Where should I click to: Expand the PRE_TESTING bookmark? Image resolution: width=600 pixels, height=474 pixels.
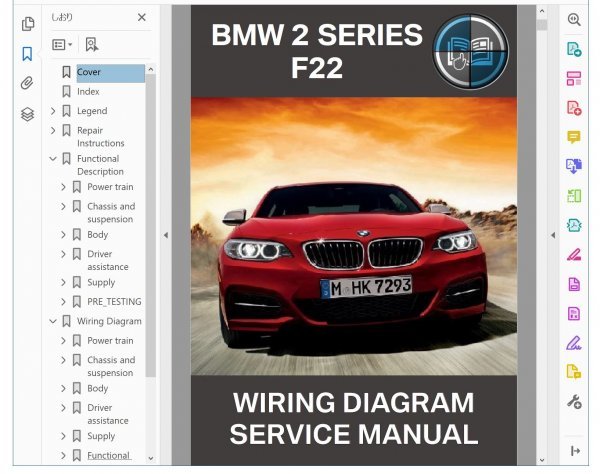point(64,302)
